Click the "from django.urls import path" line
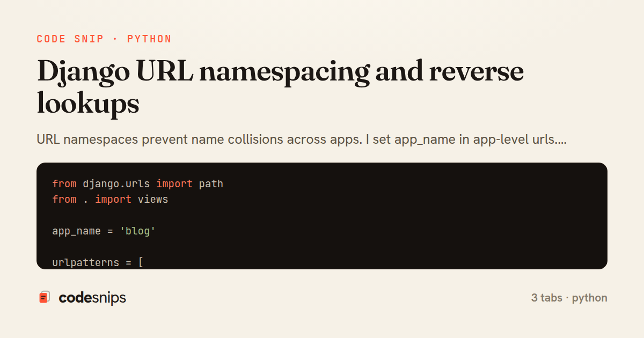 tap(137, 184)
